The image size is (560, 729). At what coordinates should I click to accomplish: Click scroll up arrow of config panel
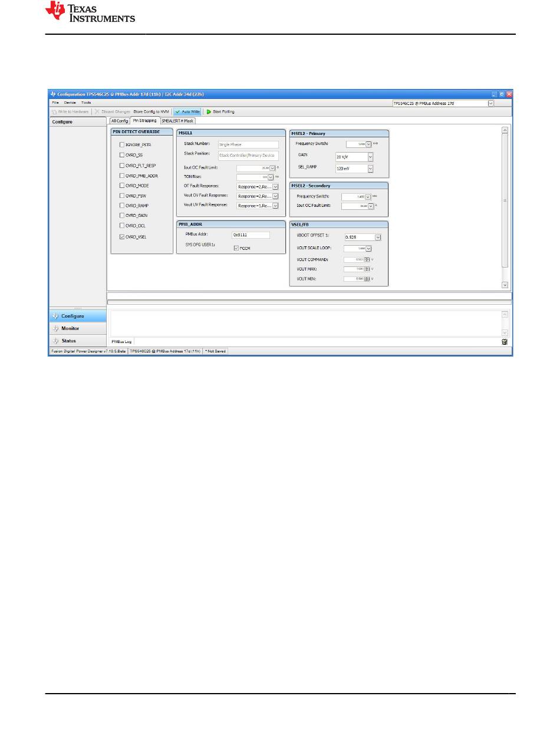pyautogui.click(x=505, y=130)
